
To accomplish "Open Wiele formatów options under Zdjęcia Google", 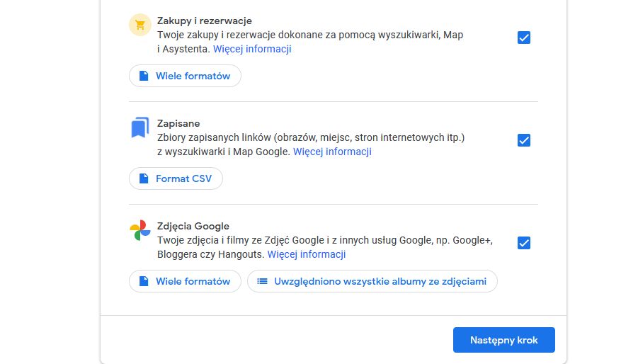I will pos(185,281).
